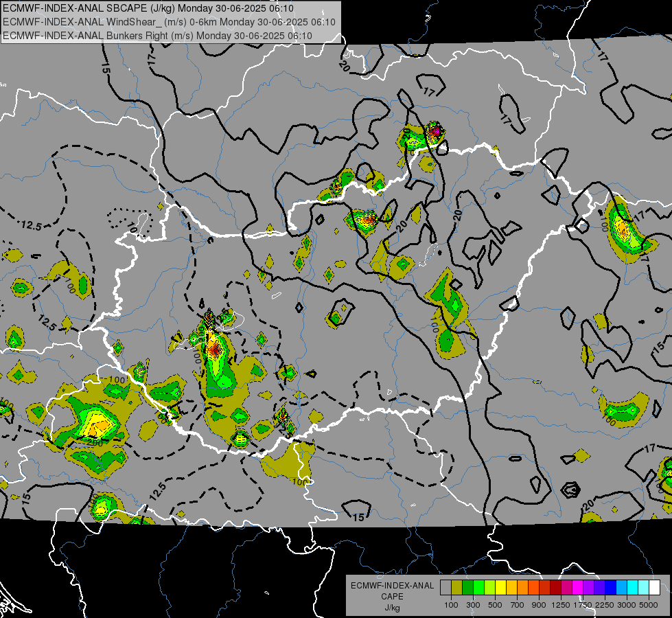Click the CAPE label in the legend
Screen dimensions: 672x618
coord(392,597)
